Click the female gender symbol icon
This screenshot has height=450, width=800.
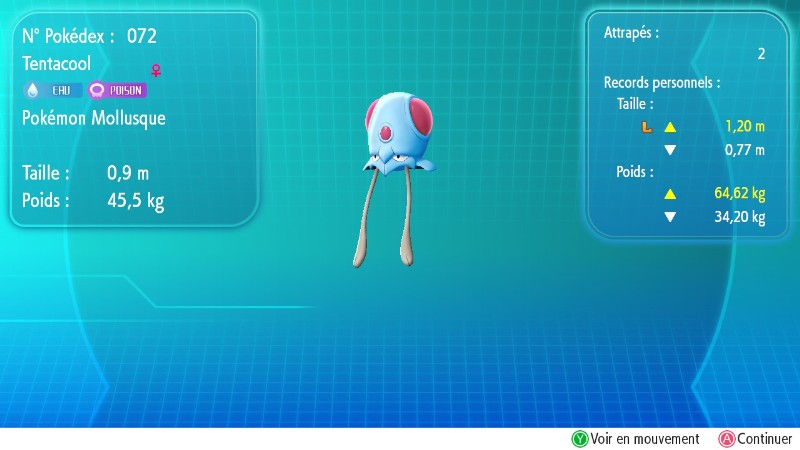(x=155, y=70)
